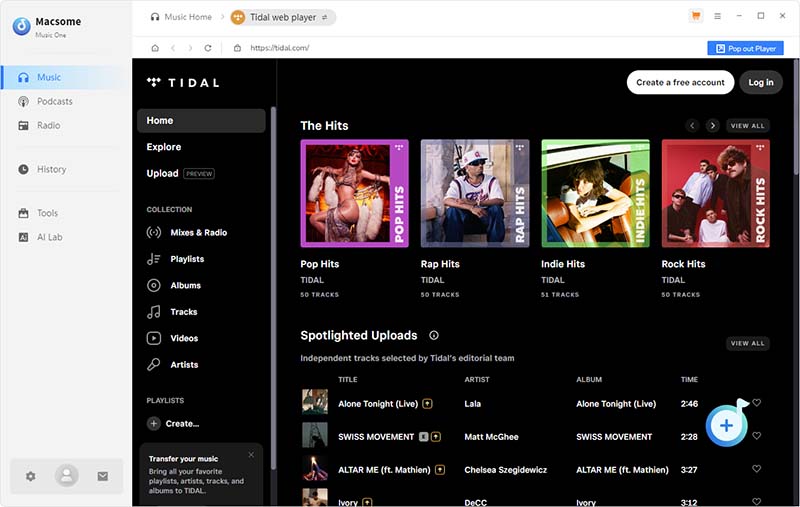Open Tracks collection
Image resolution: width=800 pixels, height=507 pixels.
172,312
